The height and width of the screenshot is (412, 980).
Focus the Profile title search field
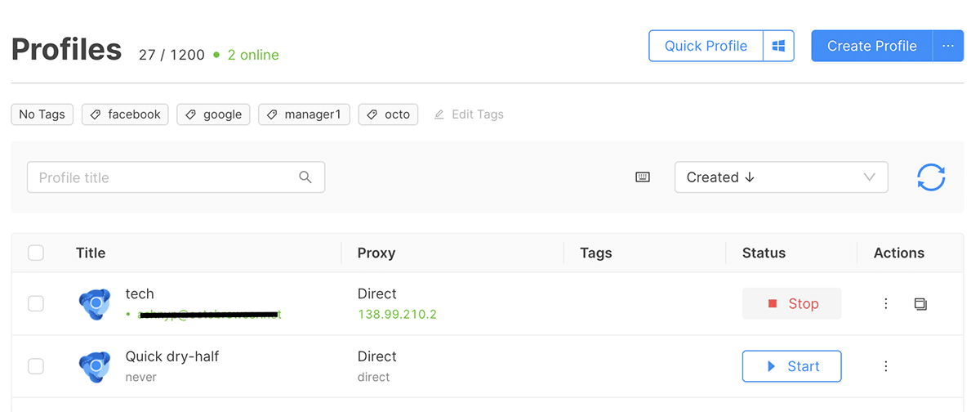(x=163, y=177)
